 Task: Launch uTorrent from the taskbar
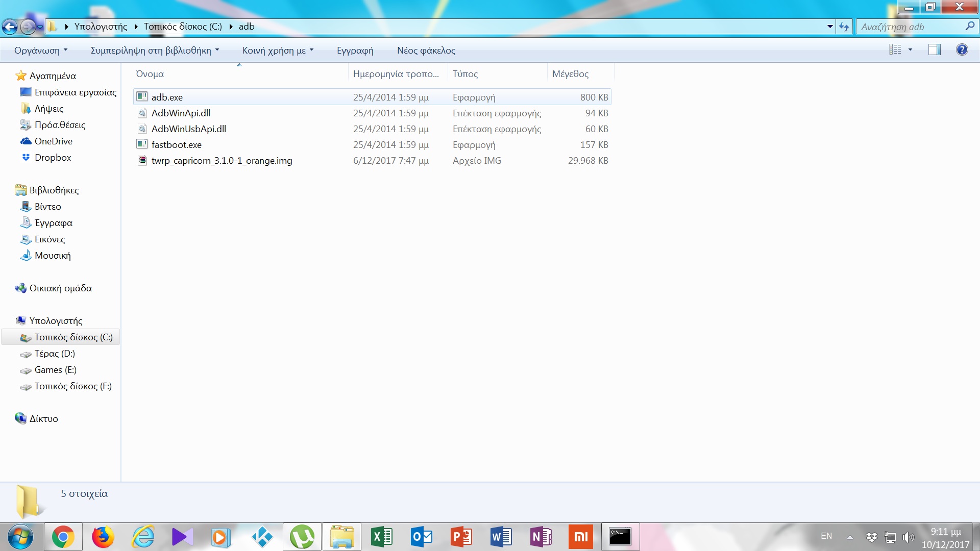302,537
